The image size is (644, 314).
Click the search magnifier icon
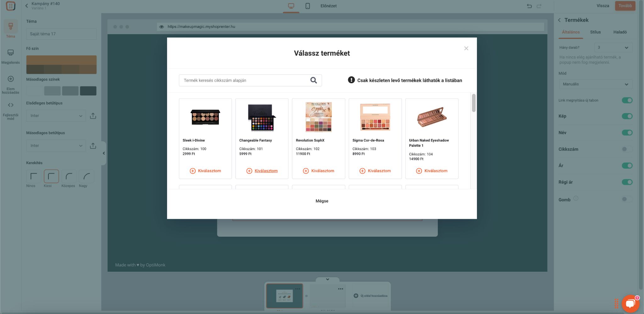314,80
